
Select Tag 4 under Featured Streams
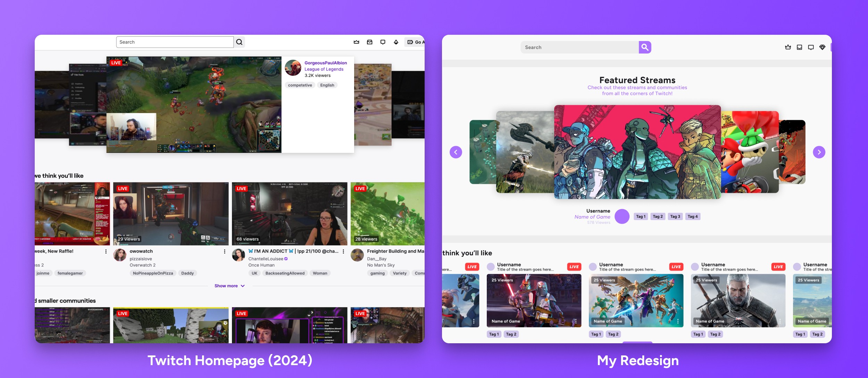[x=693, y=216]
